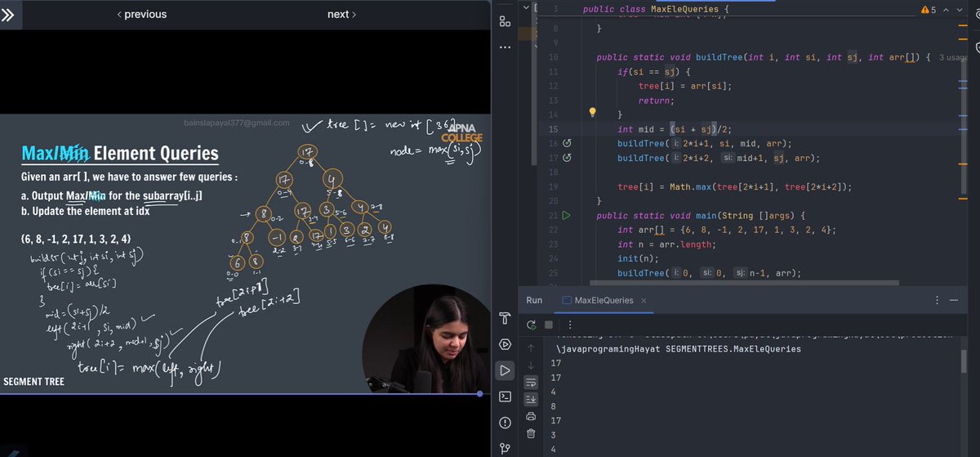
Task: Print the console output
Action: [x=532, y=416]
